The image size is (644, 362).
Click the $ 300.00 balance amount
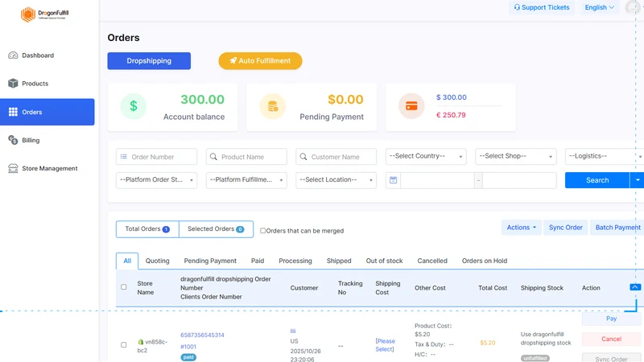click(452, 97)
